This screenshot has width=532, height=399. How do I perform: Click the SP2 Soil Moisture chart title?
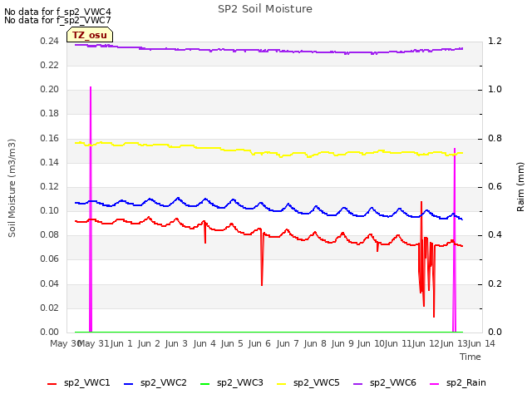[x=265, y=9]
